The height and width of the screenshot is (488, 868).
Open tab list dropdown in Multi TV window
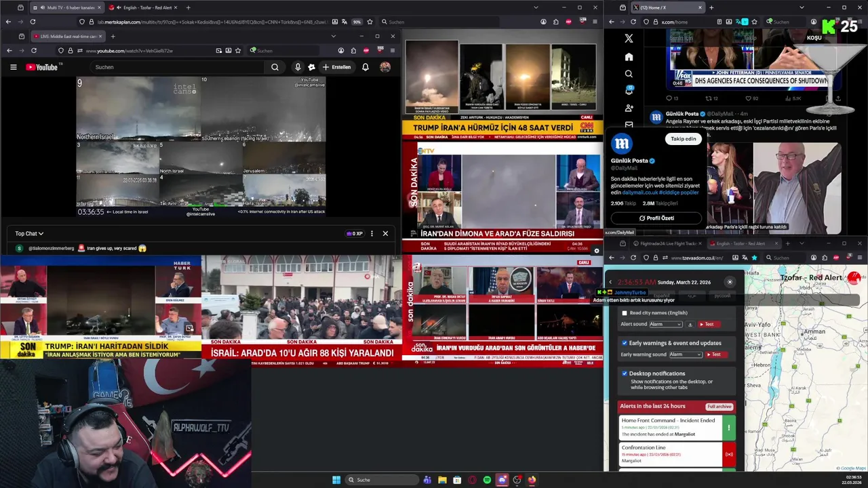coord(536,7)
